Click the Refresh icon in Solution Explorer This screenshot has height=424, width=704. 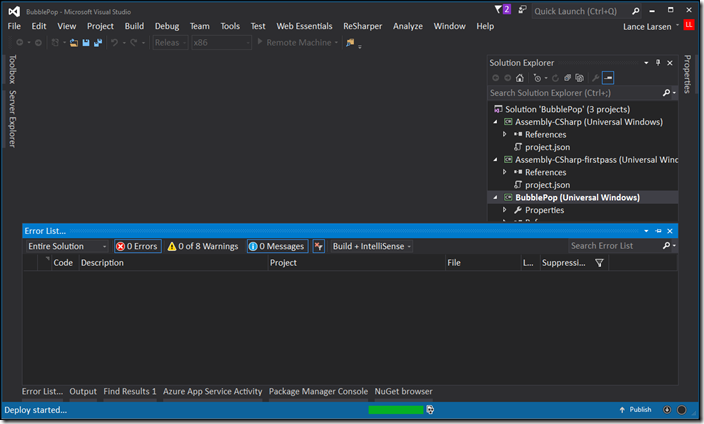pos(555,78)
